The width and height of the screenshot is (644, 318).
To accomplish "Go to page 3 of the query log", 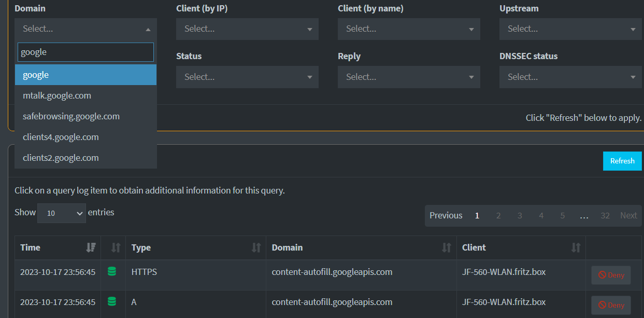I will [520, 215].
